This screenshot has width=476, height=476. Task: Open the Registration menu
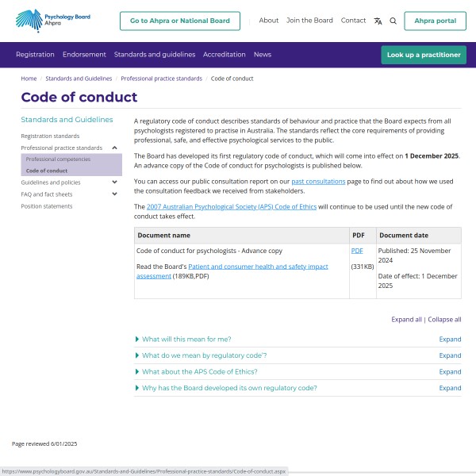(x=35, y=55)
